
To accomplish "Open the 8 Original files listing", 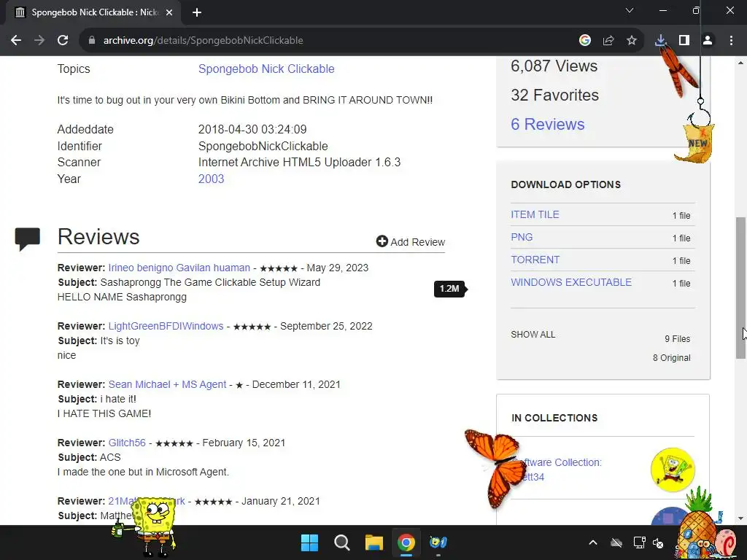I will pos(671,358).
